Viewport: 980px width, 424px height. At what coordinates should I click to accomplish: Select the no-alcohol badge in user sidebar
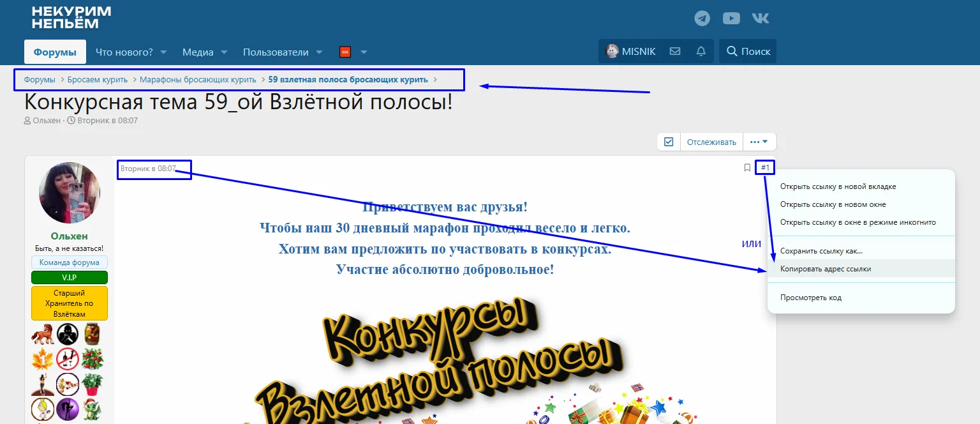[x=68, y=358]
